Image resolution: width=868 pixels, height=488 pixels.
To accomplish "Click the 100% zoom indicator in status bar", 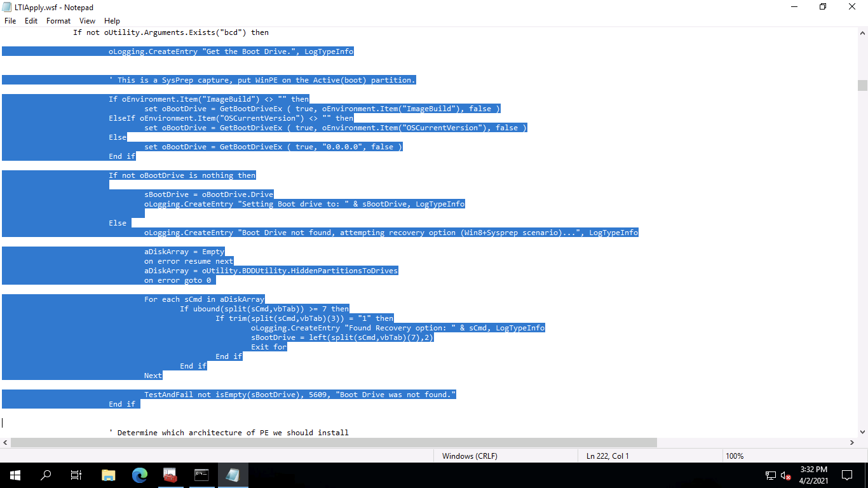I will tap(735, 456).
